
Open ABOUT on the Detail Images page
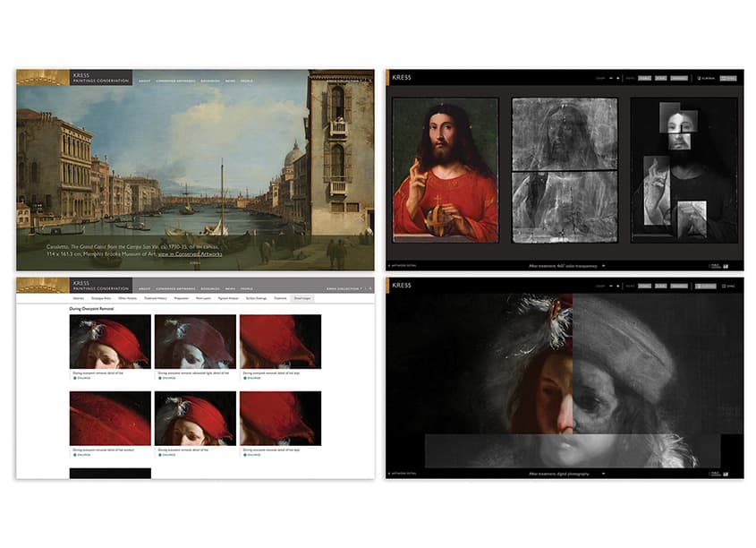(145, 289)
